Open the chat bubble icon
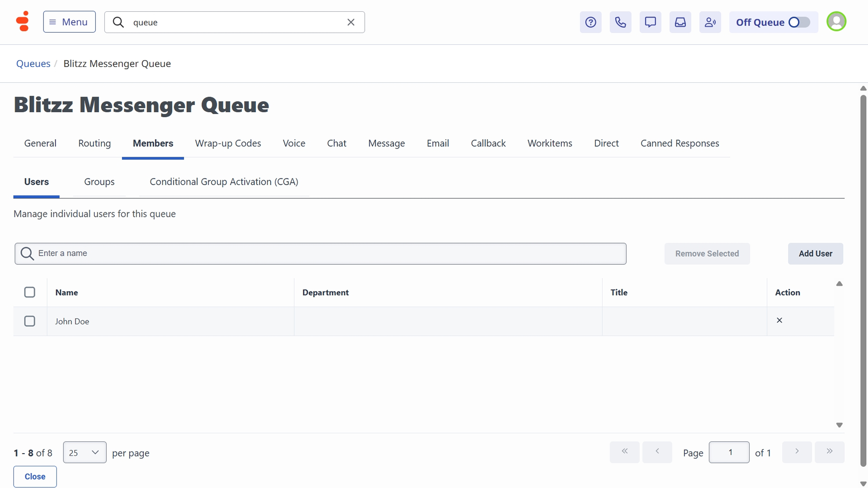868x488 pixels. pyautogui.click(x=650, y=22)
